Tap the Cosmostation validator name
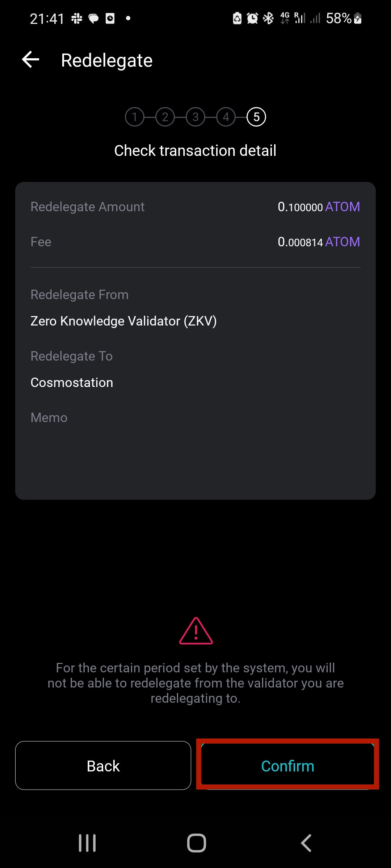Image resolution: width=391 pixels, height=868 pixels. [x=72, y=383]
